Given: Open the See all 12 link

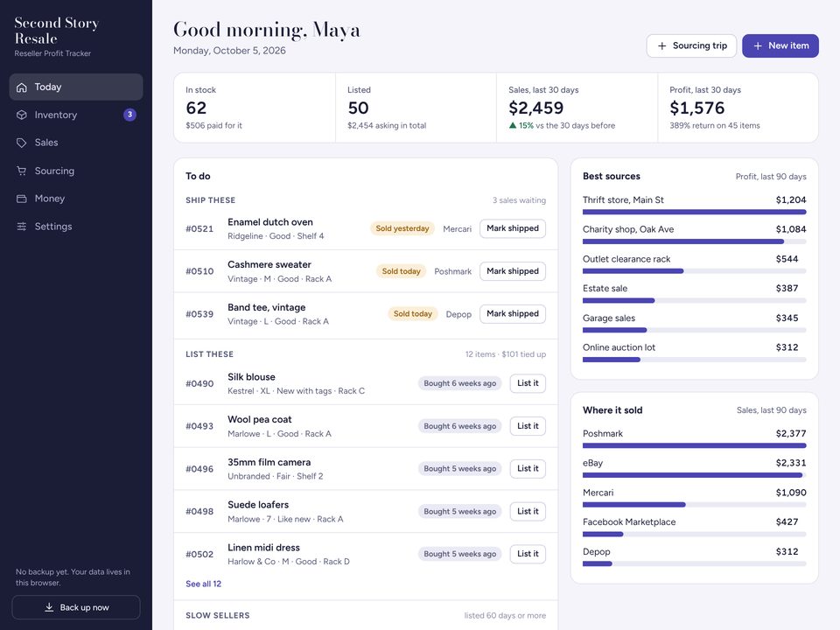Looking at the screenshot, I should [203, 584].
